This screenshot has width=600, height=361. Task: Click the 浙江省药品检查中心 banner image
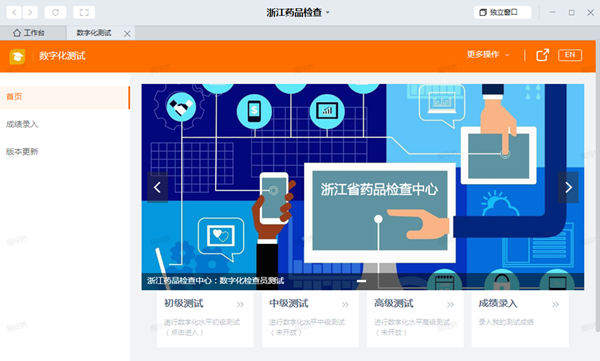(x=362, y=187)
